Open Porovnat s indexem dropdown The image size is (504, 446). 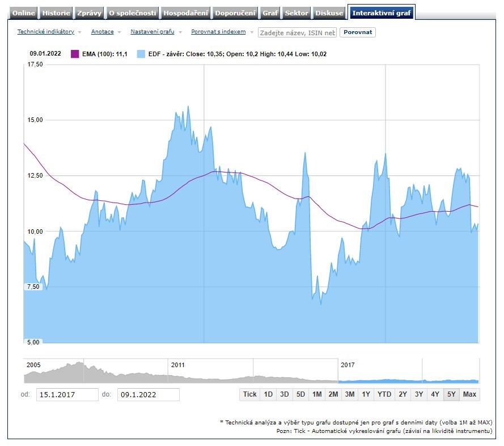point(222,32)
